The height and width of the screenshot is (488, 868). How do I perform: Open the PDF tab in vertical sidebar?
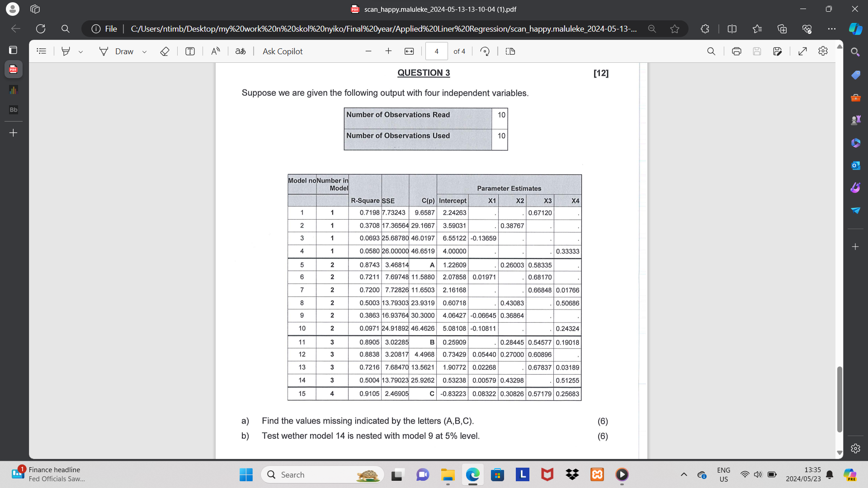(x=13, y=70)
